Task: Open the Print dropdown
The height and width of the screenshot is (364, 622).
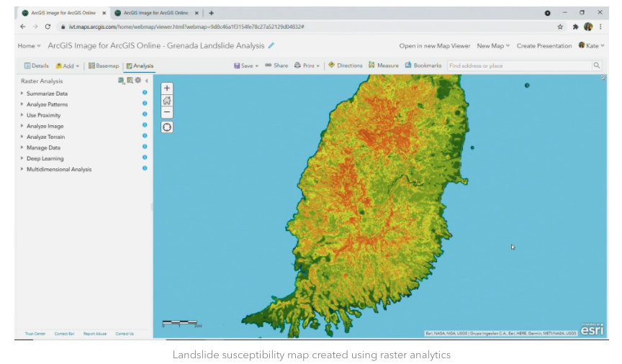Action: tap(307, 65)
